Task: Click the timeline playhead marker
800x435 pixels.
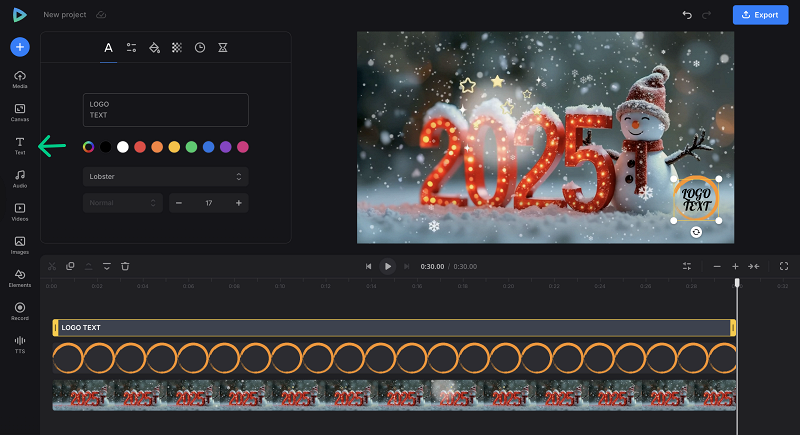Action: click(737, 283)
